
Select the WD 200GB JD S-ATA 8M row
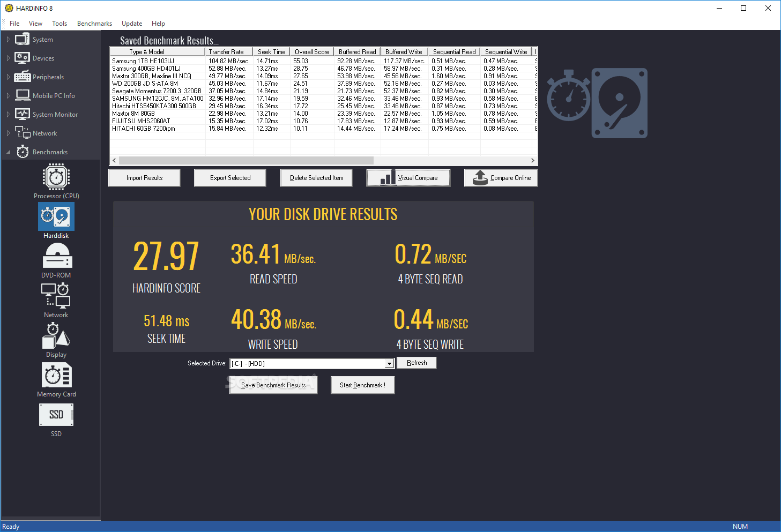pos(323,84)
